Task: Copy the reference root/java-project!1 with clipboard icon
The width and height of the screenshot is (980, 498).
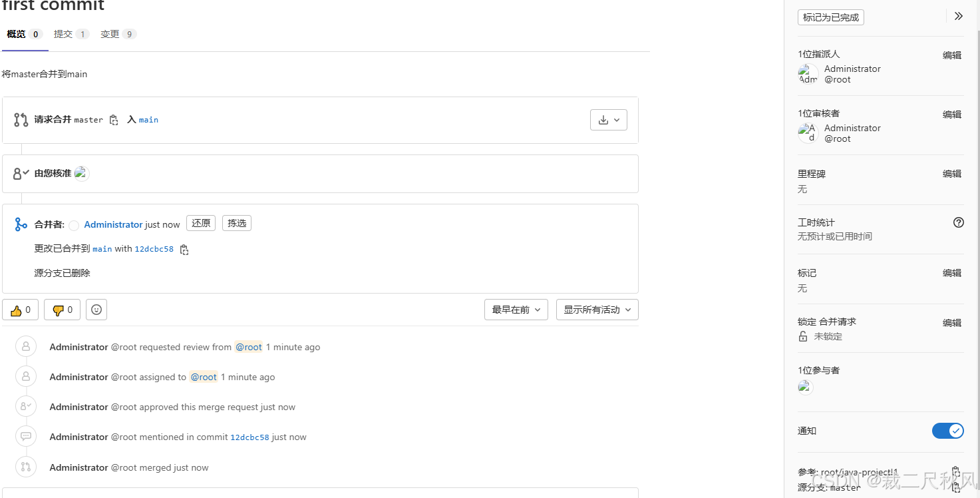Action: [955, 471]
